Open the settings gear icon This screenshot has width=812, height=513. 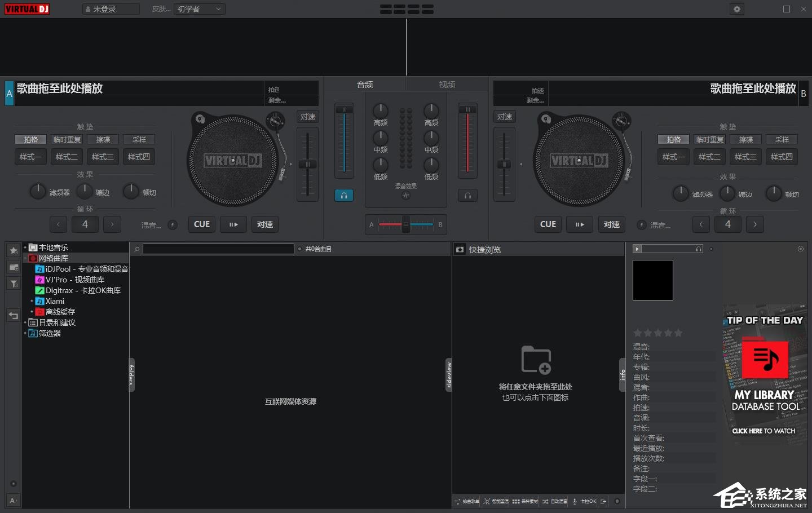point(736,9)
